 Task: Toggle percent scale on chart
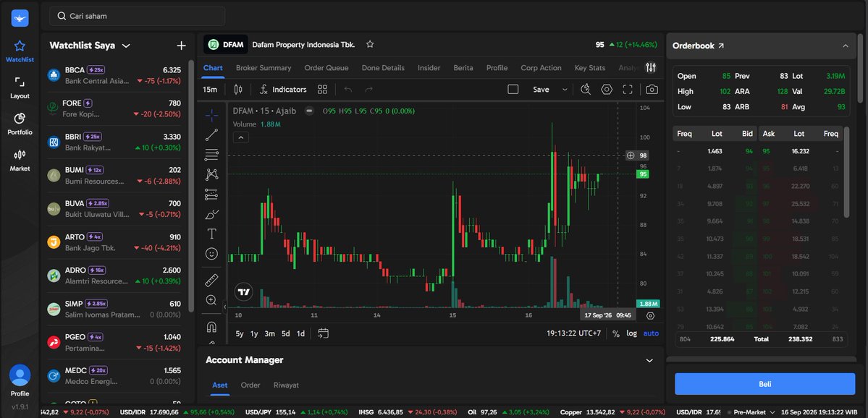coord(615,333)
